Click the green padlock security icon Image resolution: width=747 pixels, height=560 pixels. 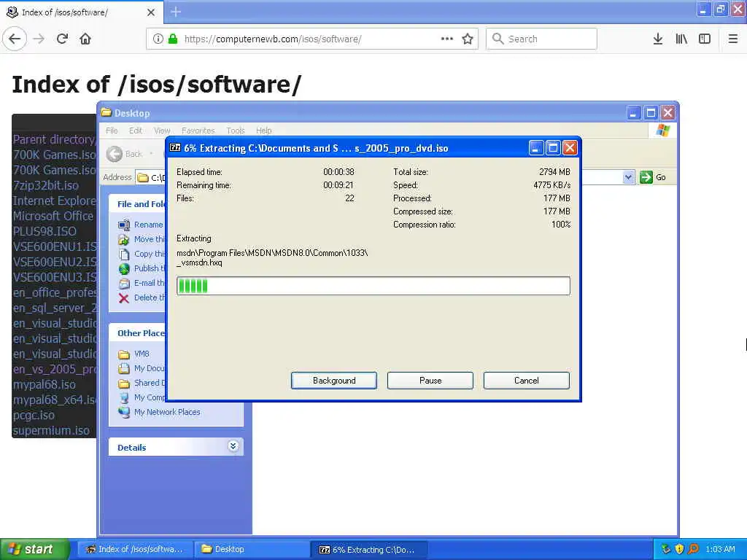173,39
